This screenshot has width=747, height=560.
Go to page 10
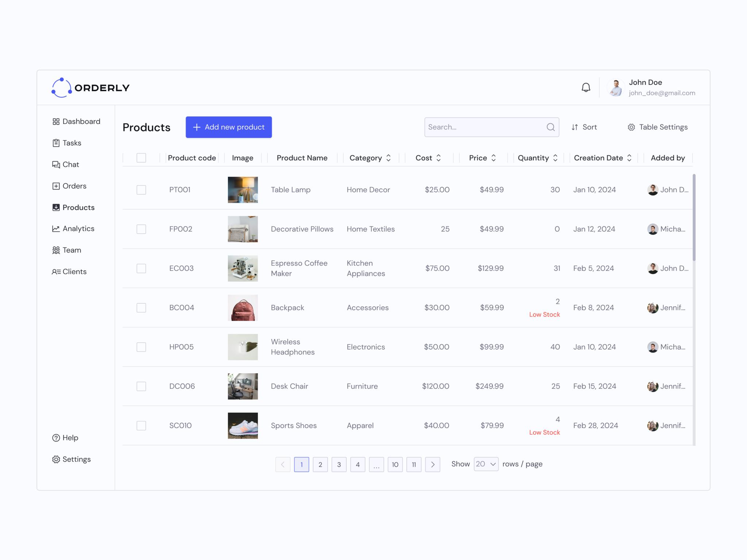395,464
